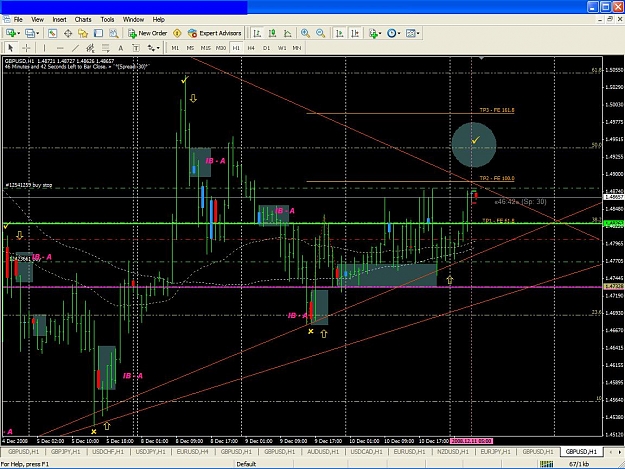Select the vertical line drawing tool
Viewport: 625px width, 469px height.
tap(44, 48)
